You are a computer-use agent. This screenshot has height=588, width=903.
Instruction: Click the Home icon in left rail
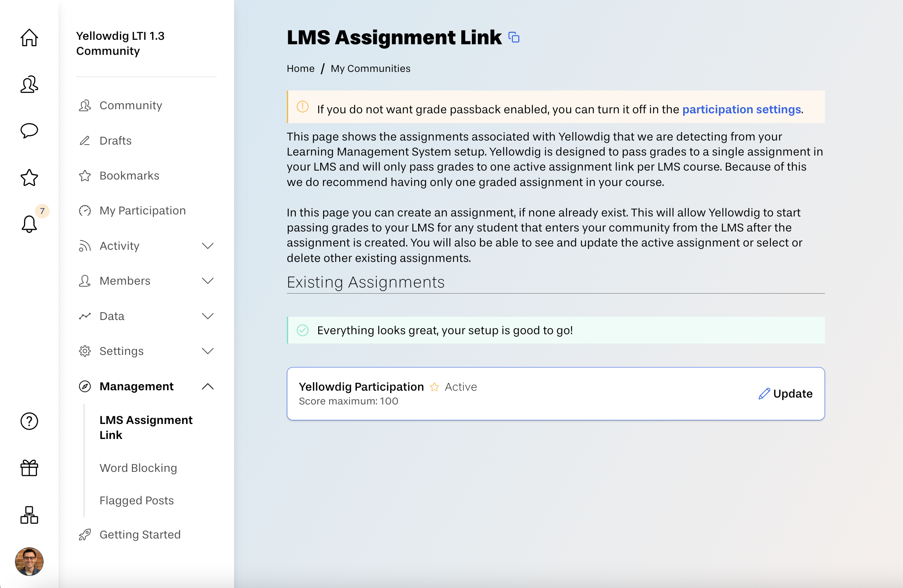point(29,38)
